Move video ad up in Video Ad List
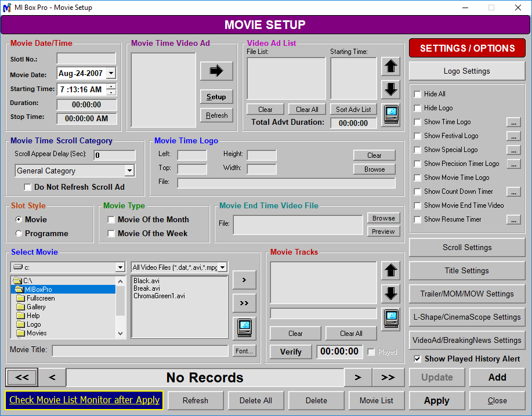 tap(390, 66)
